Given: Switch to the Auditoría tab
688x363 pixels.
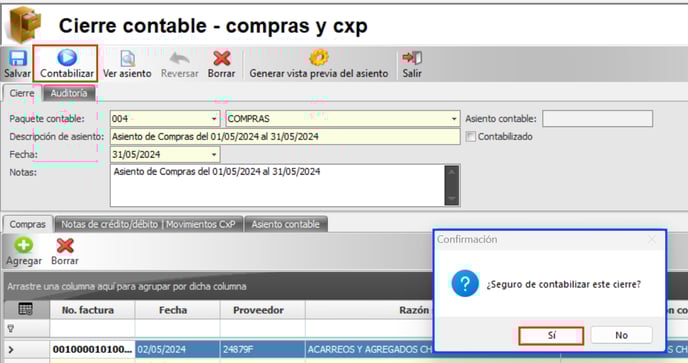Looking at the screenshot, I should (x=69, y=93).
